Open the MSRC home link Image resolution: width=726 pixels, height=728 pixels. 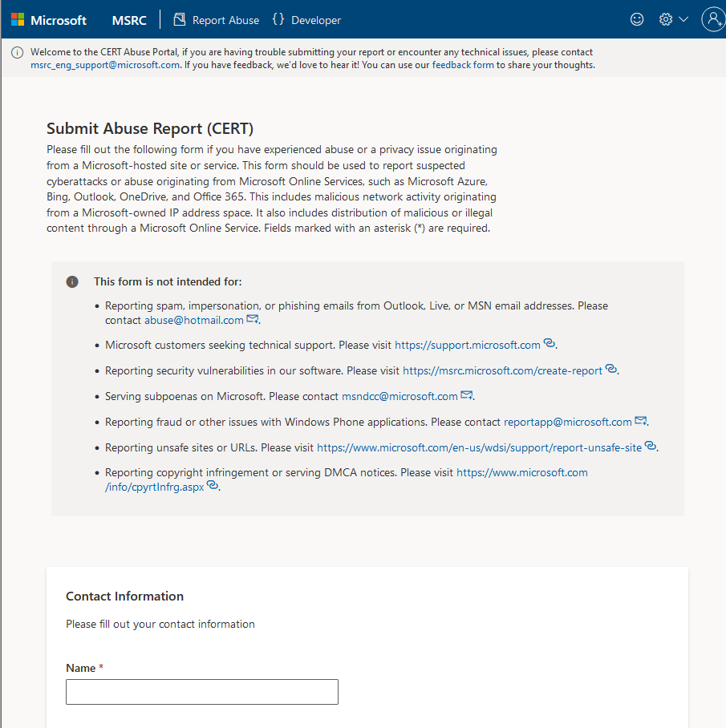(x=129, y=20)
